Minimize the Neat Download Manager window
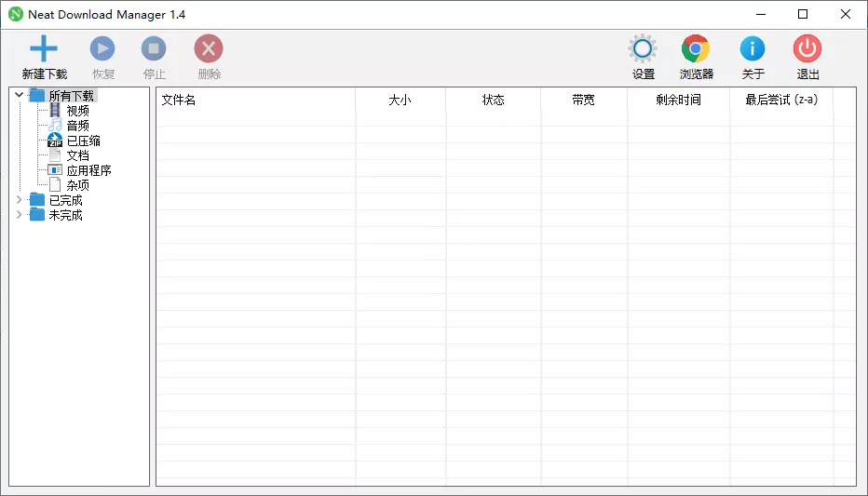 point(761,14)
